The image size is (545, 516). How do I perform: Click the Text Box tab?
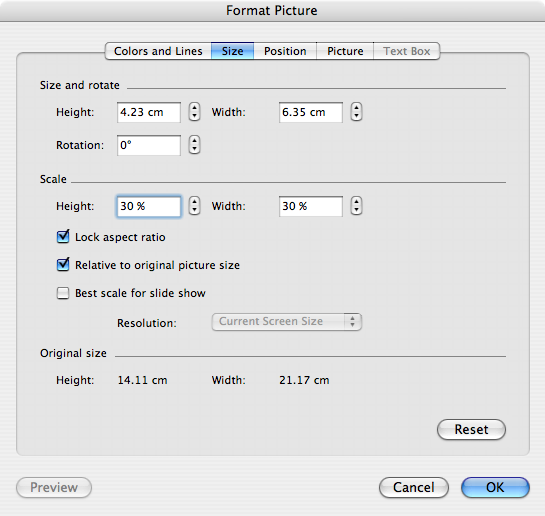click(x=407, y=51)
